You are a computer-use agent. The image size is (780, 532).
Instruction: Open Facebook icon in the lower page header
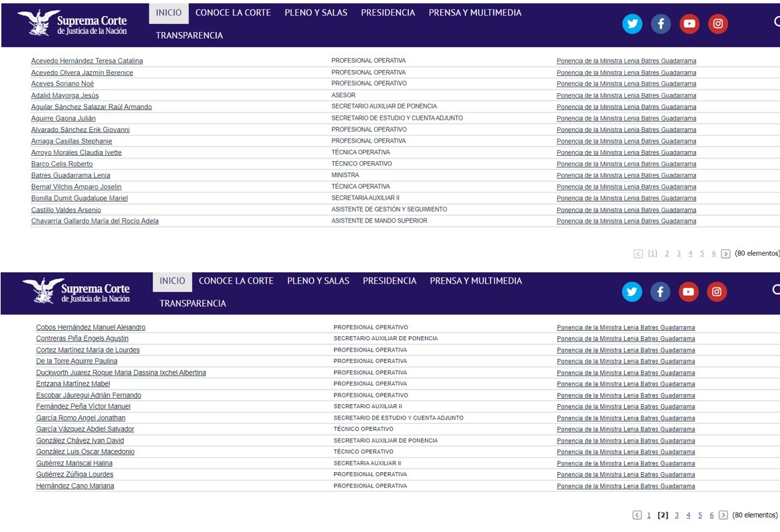(x=660, y=292)
